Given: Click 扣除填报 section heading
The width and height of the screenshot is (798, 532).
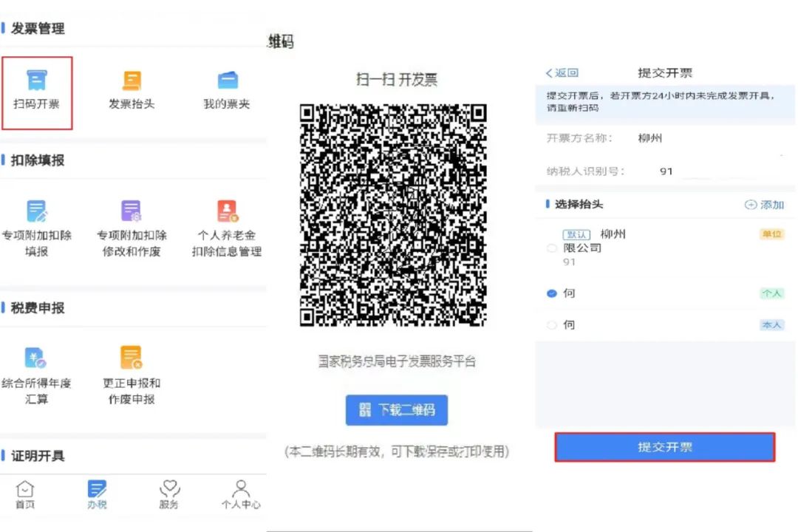Looking at the screenshot, I should [x=38, y=160].
